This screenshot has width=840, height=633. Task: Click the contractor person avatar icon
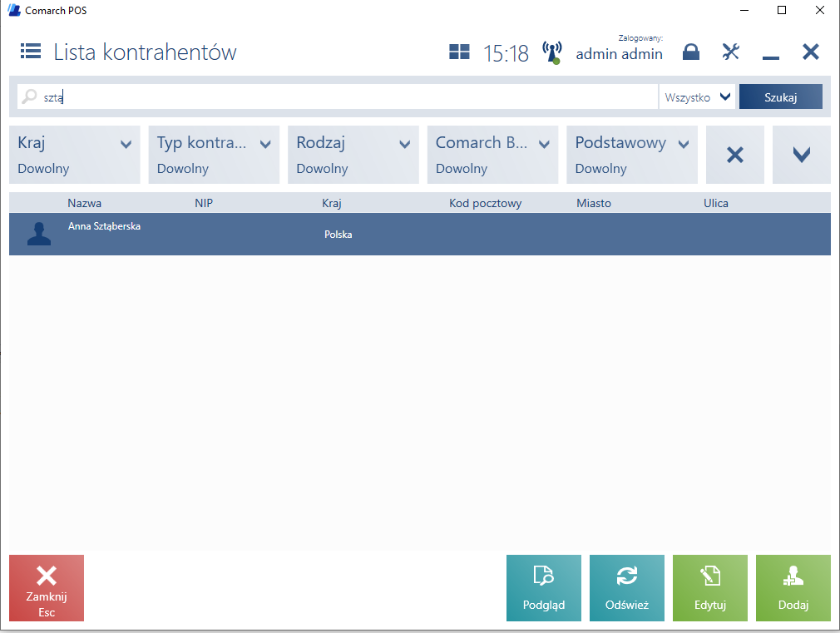click(39, 235)
